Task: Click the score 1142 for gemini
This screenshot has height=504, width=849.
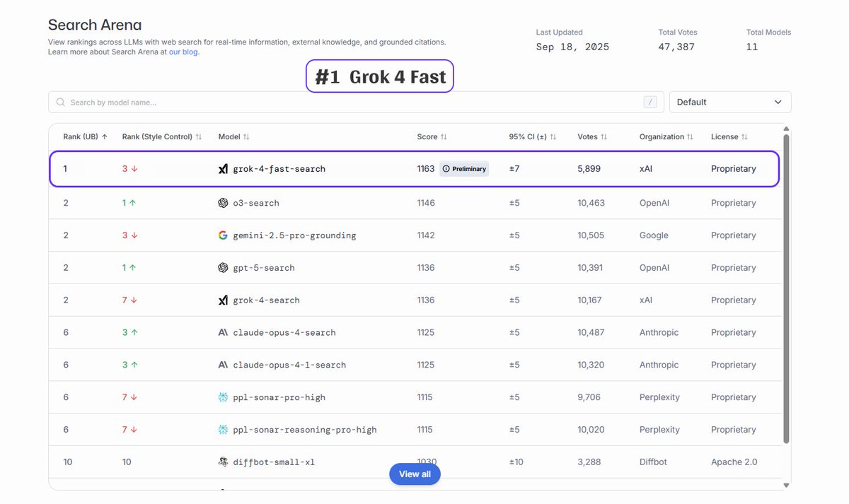Action: 426,235
